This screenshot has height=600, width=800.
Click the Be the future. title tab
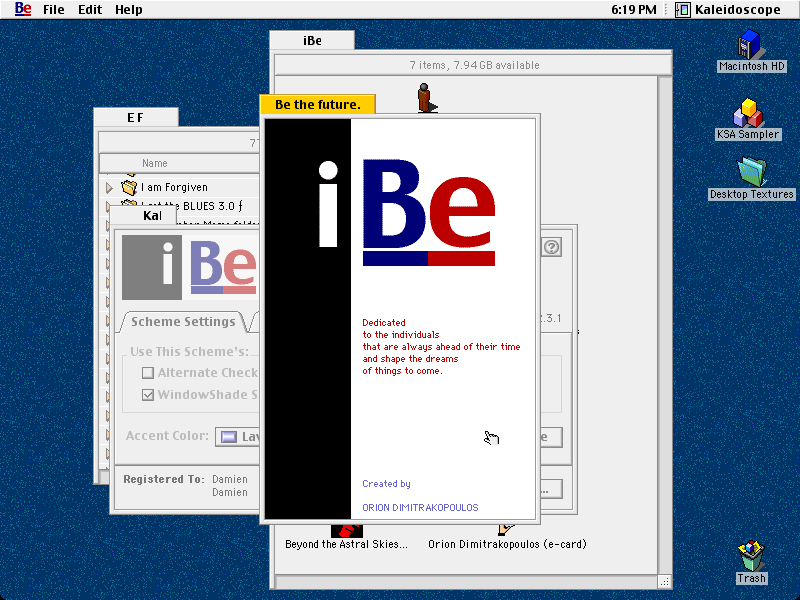pyautogui.click(x=318, y=105)
